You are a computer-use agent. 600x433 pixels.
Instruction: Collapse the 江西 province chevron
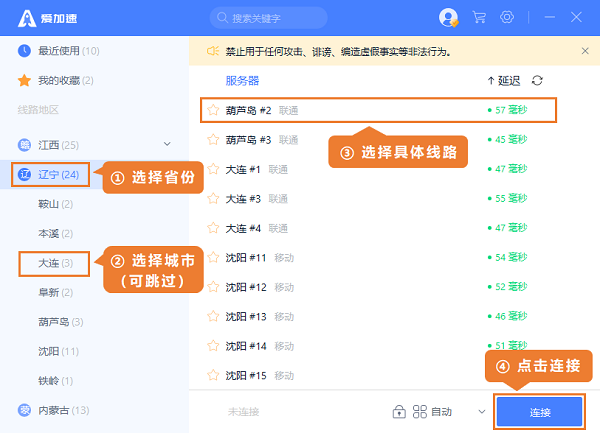[167, 145]
